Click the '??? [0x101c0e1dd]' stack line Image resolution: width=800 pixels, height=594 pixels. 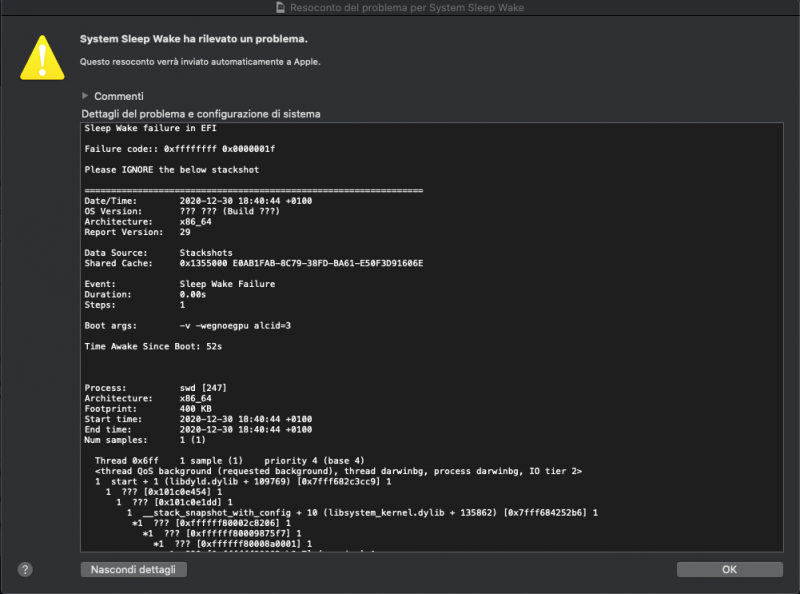(x=174, y=503)
